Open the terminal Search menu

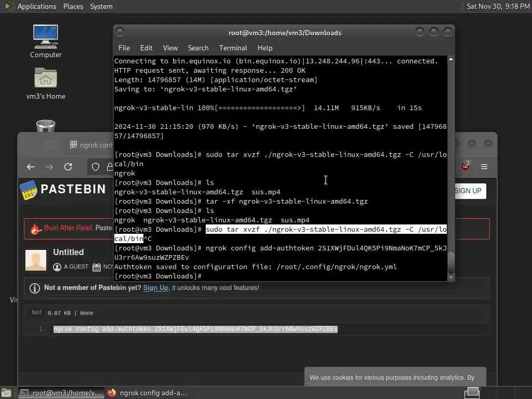[198, 48]
